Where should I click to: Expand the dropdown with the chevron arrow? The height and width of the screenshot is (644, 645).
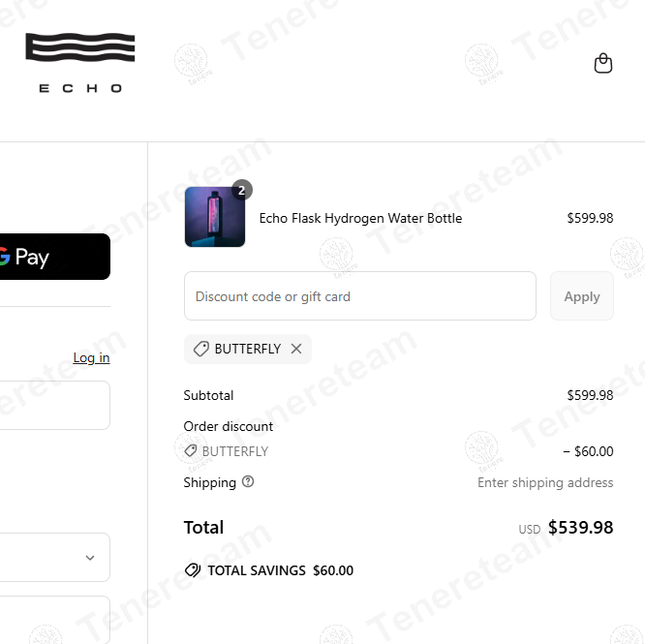89,558
